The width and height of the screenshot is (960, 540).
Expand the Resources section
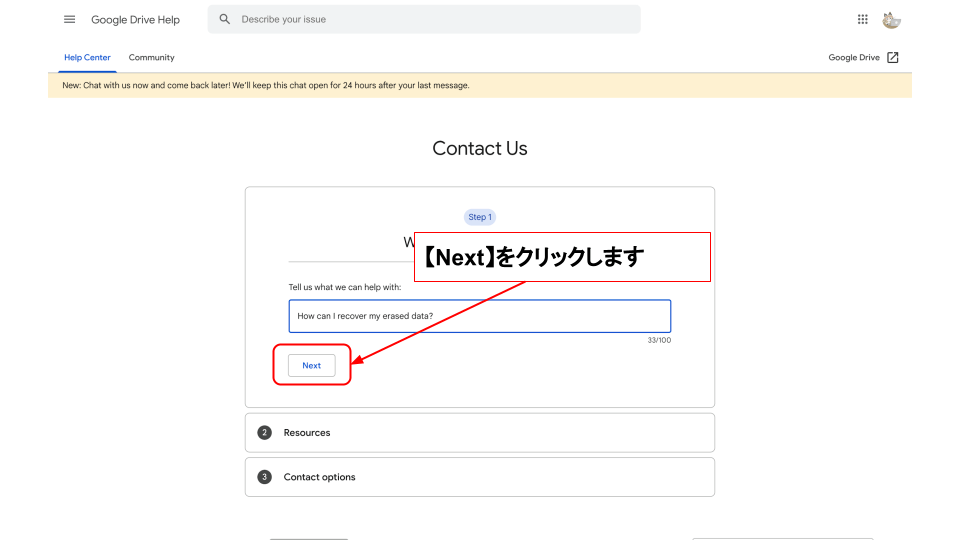point(480,433)
